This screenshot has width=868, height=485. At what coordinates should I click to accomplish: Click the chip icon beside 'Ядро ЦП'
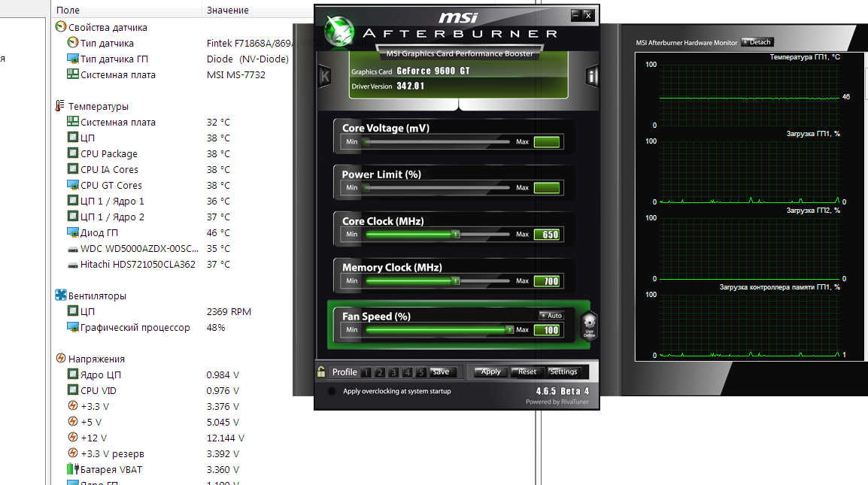click(72, 374)
